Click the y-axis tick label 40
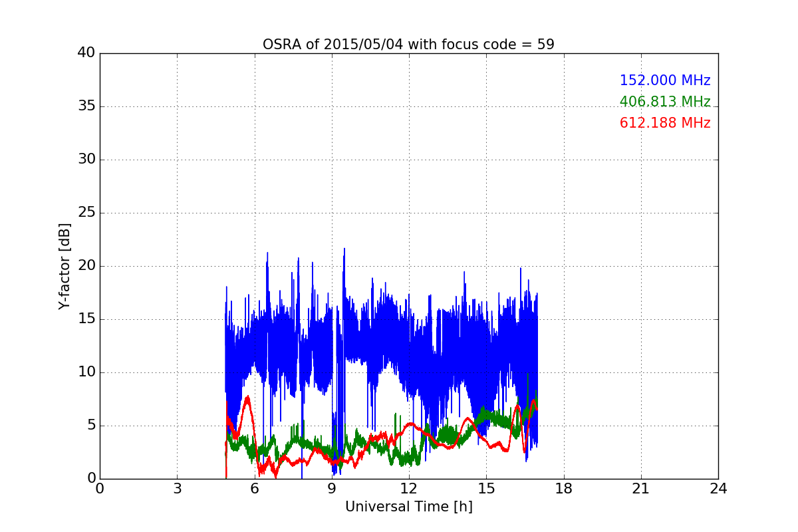The image size is (798, 532). click(x=86, y=53)
